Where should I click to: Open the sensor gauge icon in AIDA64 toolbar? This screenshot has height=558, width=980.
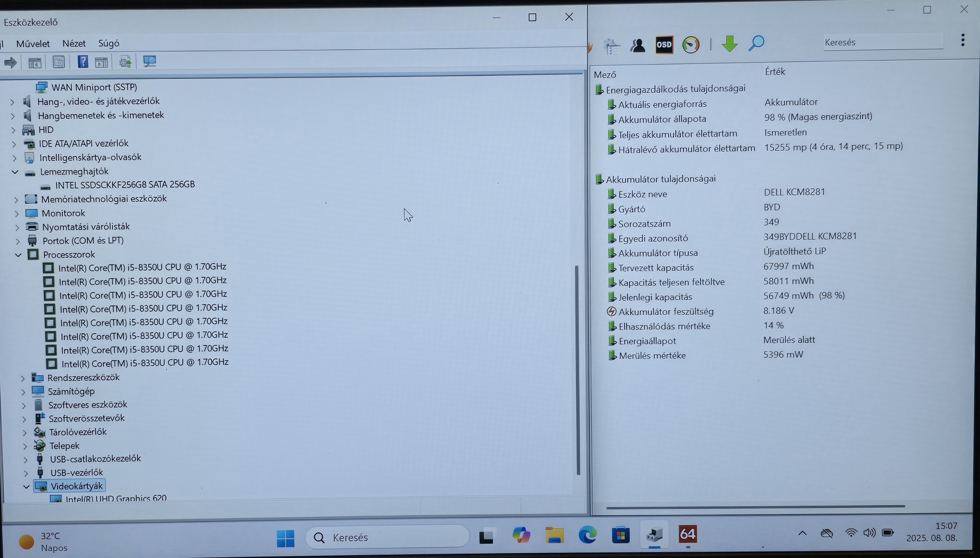[x=691, y=44]
